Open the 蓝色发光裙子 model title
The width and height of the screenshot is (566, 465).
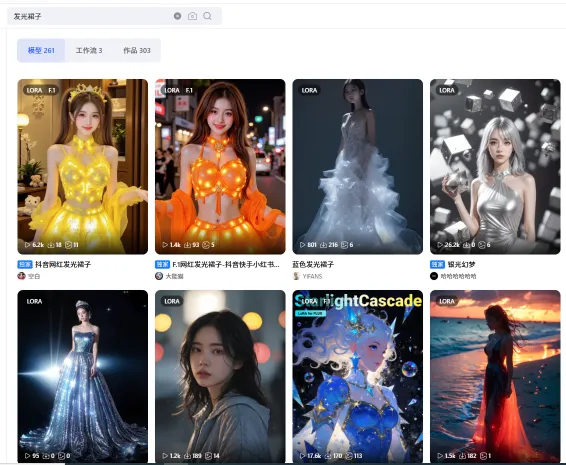point(313,265)
